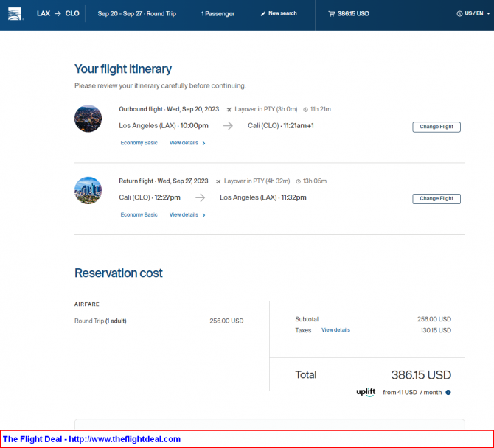Click the Total 386.15 USD amount

421,375
